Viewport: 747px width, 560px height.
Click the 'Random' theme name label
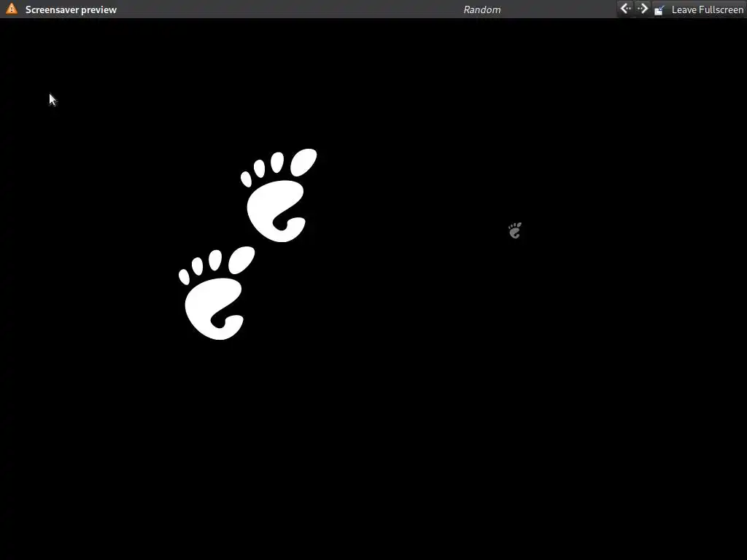pyautogui.click(x=481, y=9)
